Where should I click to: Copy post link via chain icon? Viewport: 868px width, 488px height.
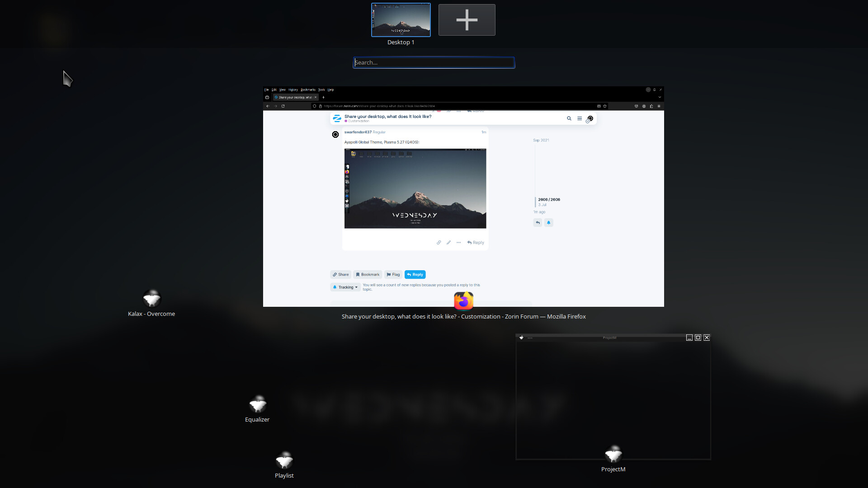tap(439, 243)
